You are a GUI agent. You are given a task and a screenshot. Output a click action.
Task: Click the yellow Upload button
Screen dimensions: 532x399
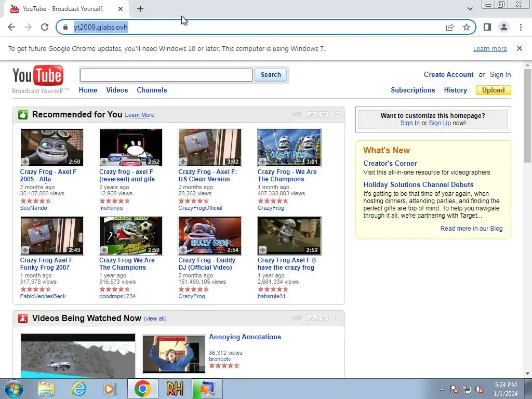click(494, 90)
